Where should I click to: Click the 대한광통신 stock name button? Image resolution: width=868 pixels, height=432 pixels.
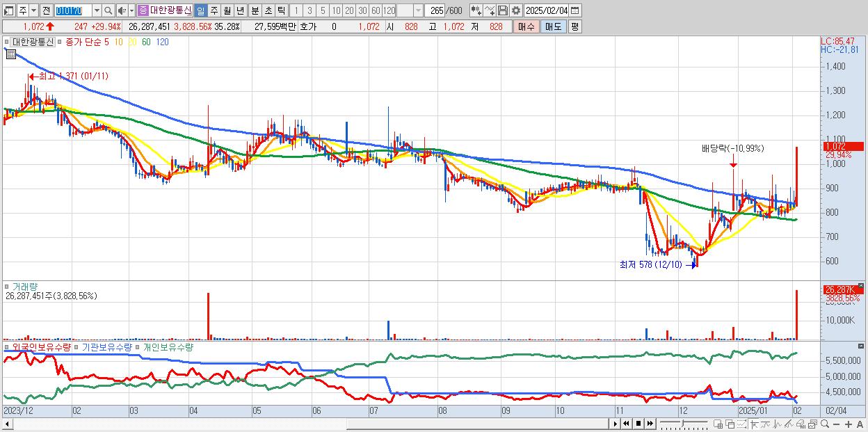coord(171,10)
